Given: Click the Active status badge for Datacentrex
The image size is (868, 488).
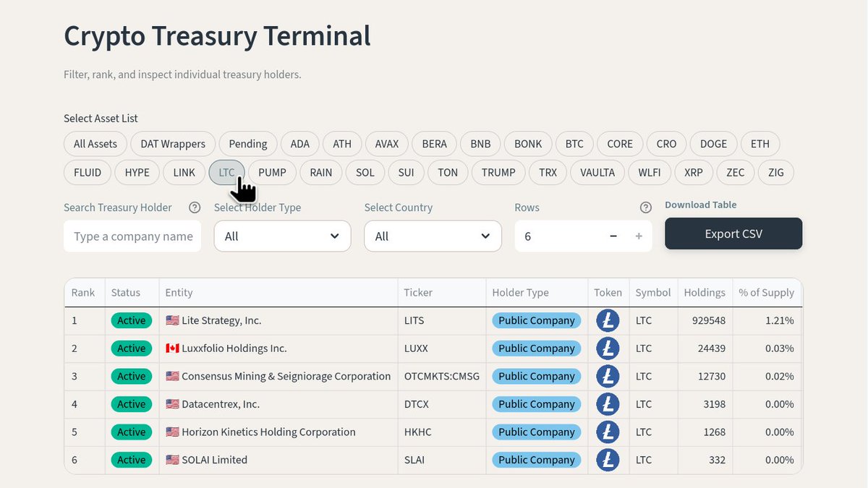Looking at the screenshot, I should pyautogui.click(x=131, y=404).
